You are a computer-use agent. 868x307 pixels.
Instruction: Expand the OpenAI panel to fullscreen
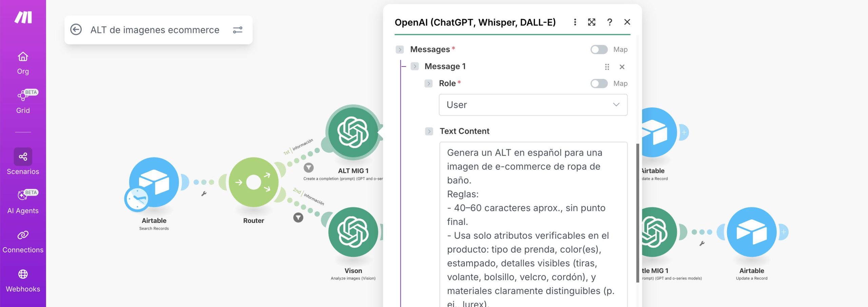(x=592, y=22)
